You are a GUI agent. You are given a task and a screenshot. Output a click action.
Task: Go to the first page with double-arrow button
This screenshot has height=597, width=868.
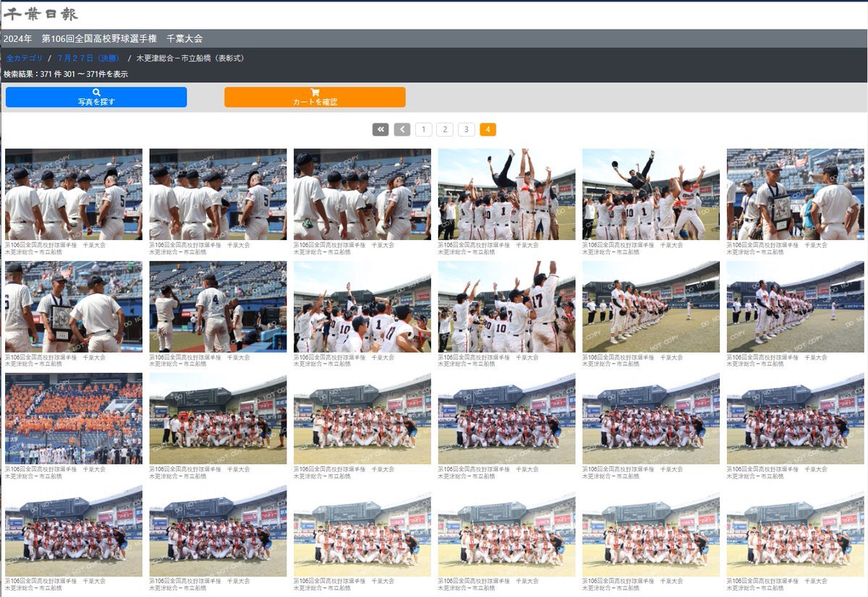pos(380,129)
